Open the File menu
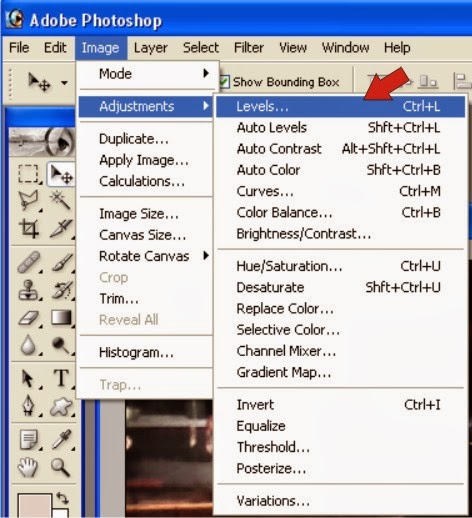The width and height of the screenshot is (472, 518). [x=19, y=48]
